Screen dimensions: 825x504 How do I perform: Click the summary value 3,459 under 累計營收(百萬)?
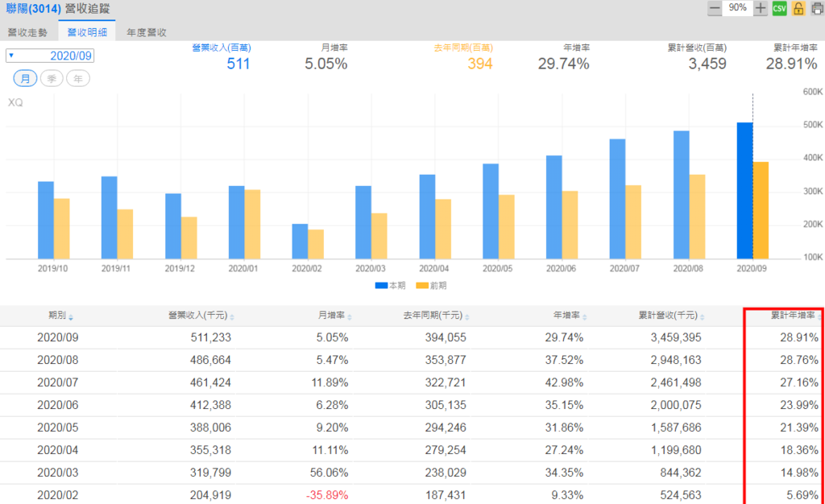tap(707, 64)
